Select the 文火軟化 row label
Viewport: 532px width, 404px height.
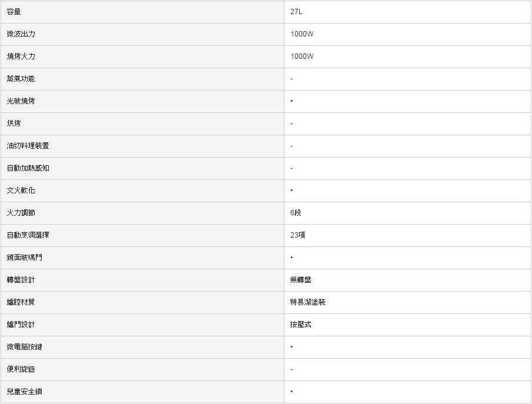[x=21, y=191]
